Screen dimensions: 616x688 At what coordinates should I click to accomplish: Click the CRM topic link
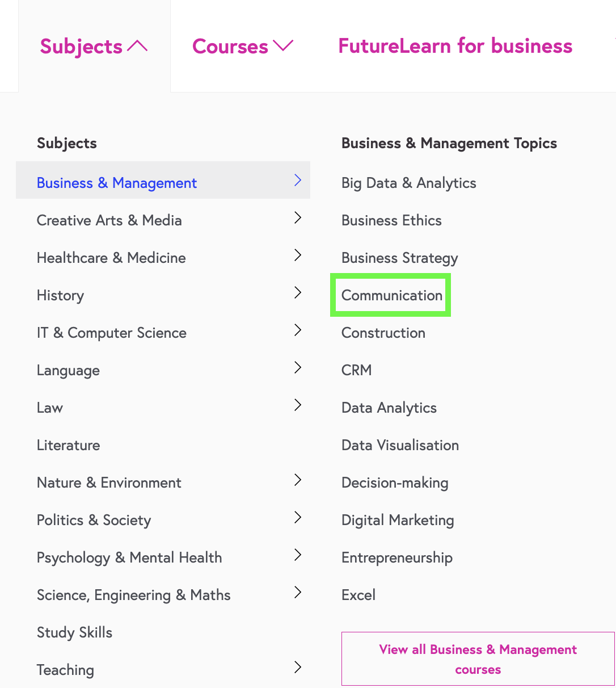coord(356,370)
